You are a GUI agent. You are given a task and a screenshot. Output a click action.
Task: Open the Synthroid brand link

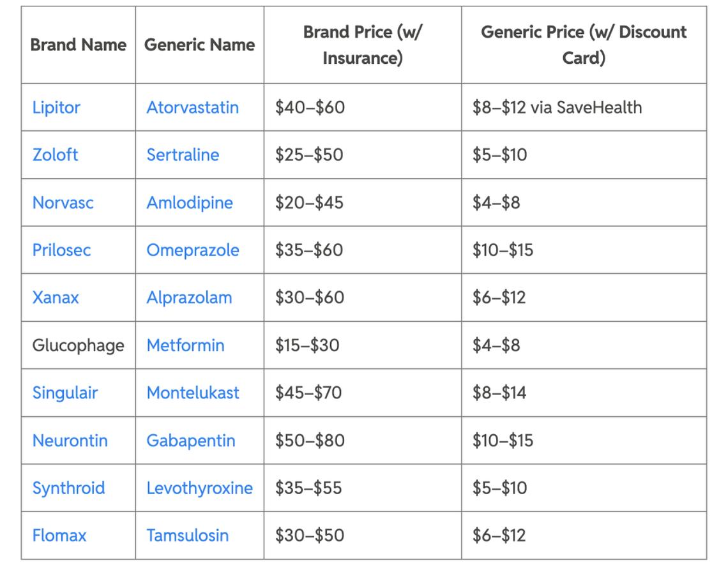(x=68, y=488)
